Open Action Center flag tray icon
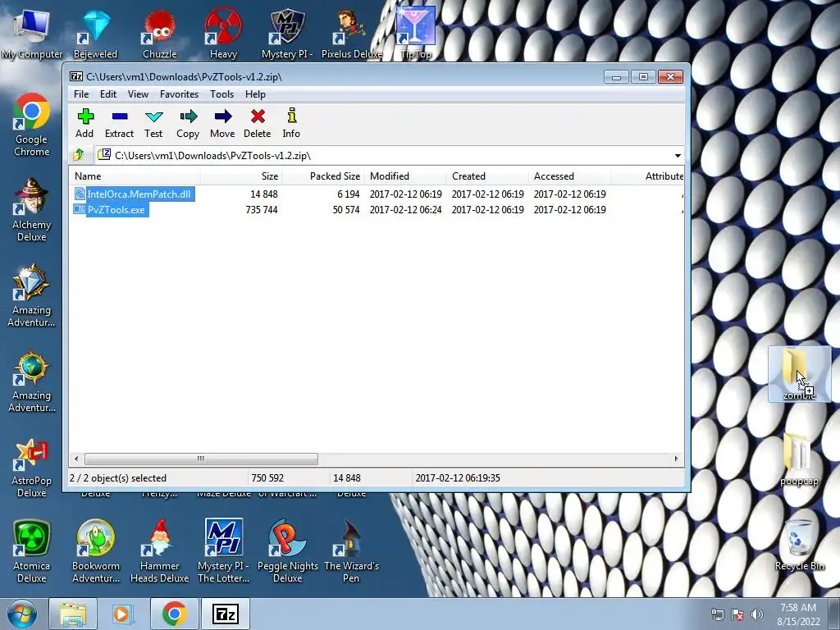 (737, 614)
